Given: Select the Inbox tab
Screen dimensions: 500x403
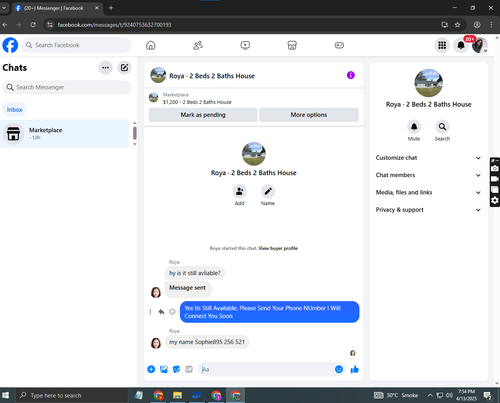Looking at the screenshot, I should click(14, 110).
